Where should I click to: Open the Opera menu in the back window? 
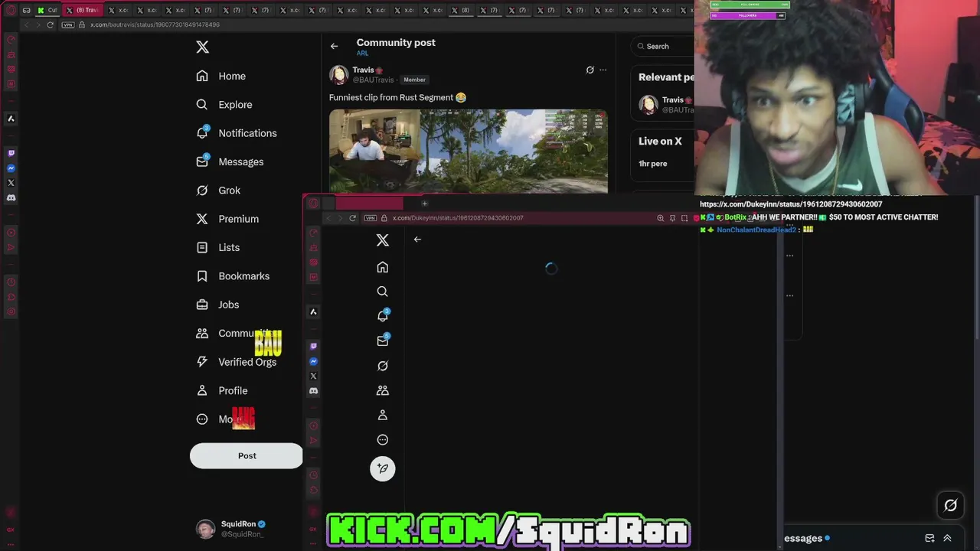11,10
